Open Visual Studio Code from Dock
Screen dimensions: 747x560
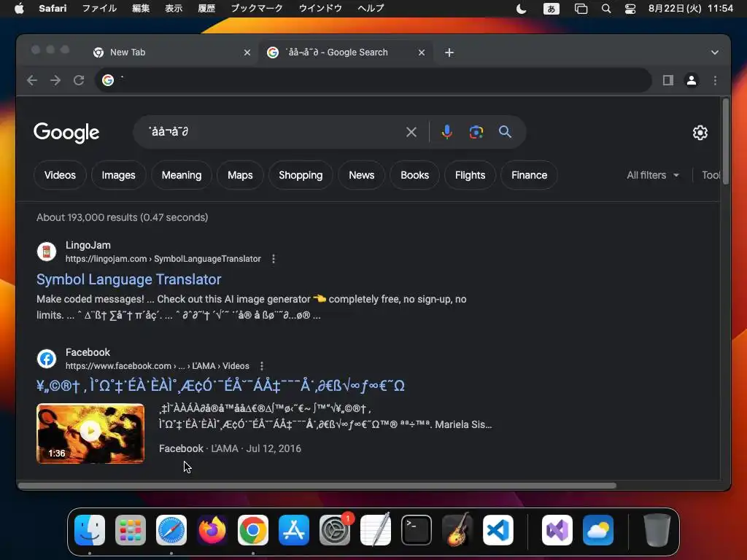tap(498, 530)
